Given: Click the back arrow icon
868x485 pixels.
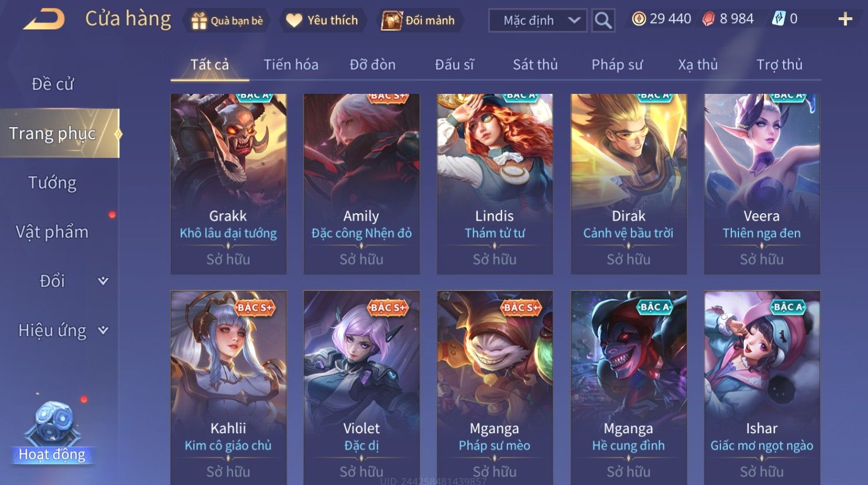Looking at the screenshot, I should (44, 20).
